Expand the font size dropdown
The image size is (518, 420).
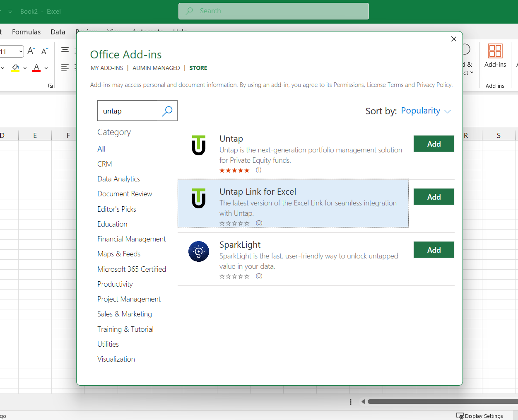(x=21, y=51)
